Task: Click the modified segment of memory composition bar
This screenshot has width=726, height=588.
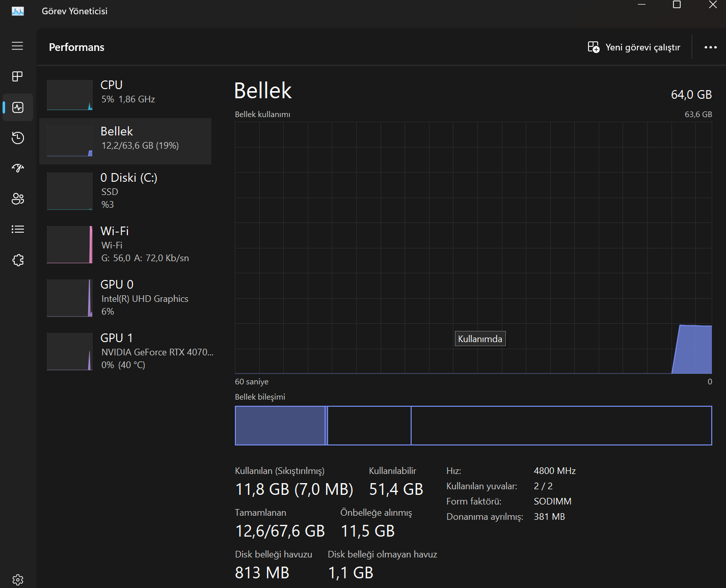Action: click(x=326, y=426)
